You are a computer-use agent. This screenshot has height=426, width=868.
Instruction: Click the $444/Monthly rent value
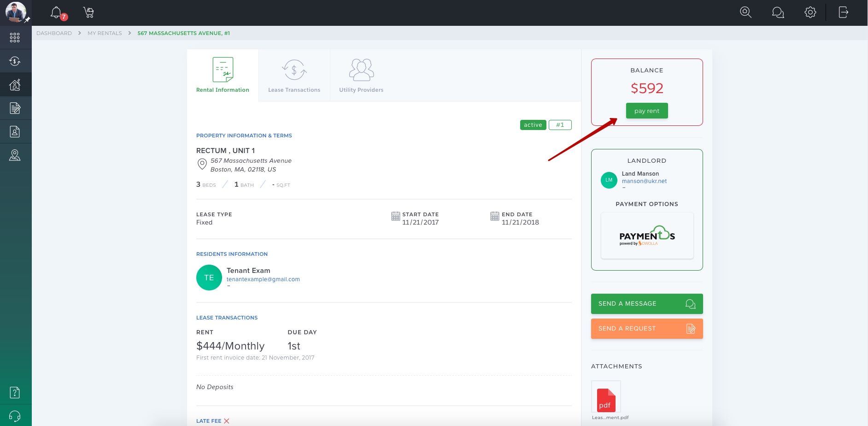[230, 346]
